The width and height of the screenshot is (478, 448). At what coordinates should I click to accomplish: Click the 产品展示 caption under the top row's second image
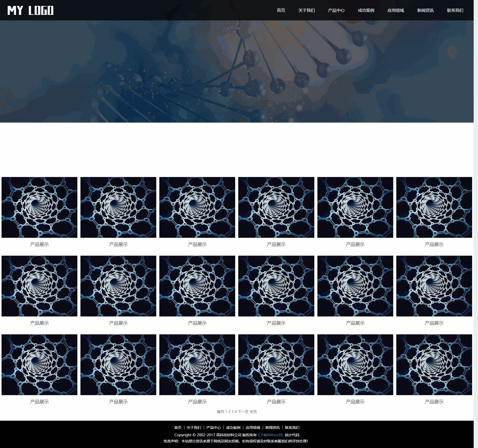coord(118,244)
